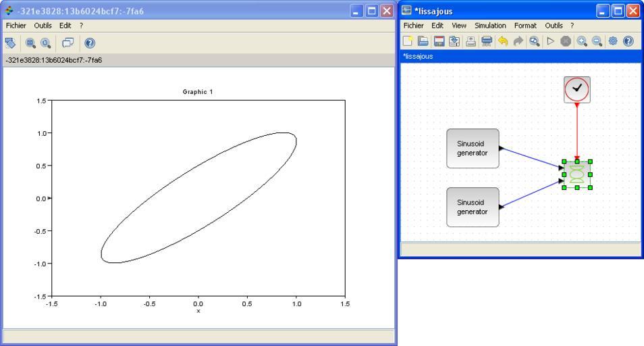Screen dimensions: 644x346
Task: Select the clock block in the diagram
Action: pos(576,90)
